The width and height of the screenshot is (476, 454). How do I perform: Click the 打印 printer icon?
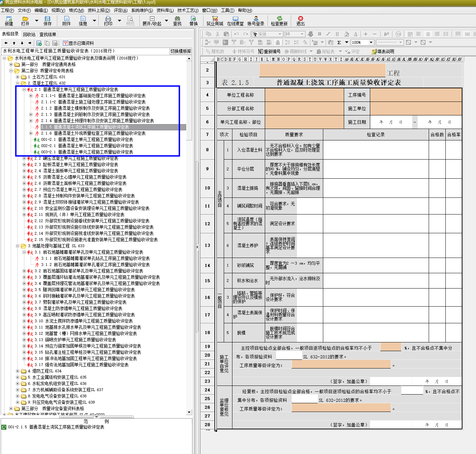pyautogui.click(x=108, y=21)
